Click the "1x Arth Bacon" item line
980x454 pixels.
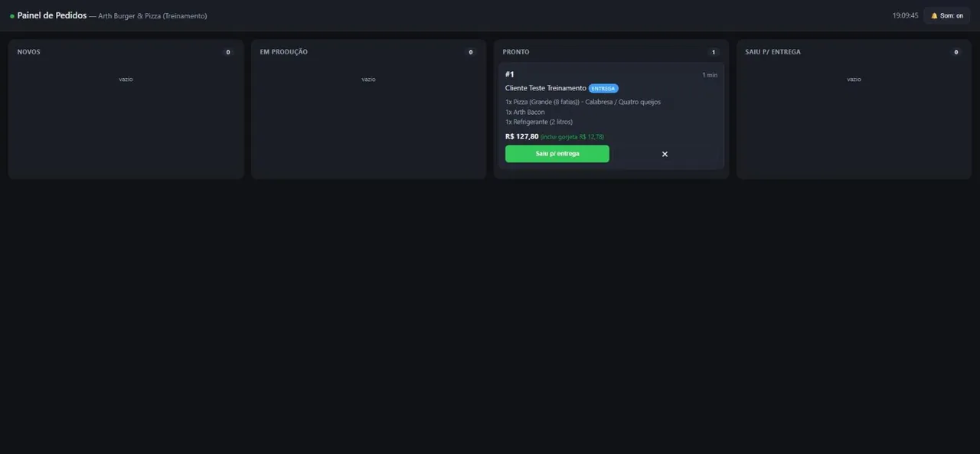click(525, 112)
